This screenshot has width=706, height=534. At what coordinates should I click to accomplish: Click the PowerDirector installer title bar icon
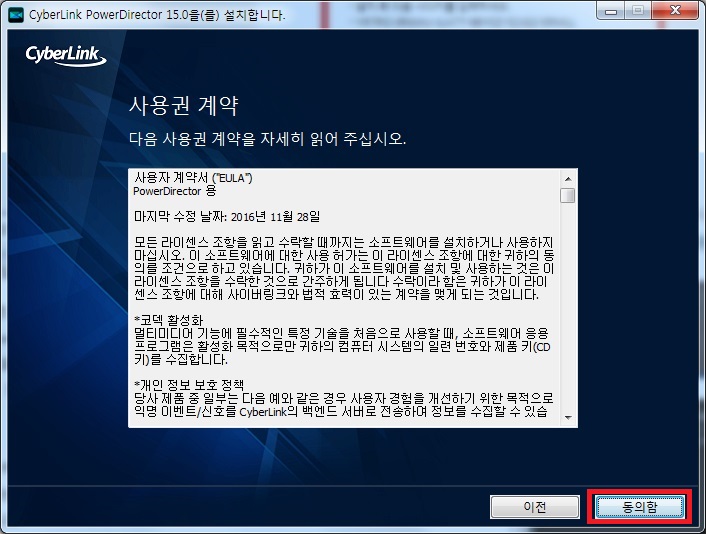click(x=16, y=15)
